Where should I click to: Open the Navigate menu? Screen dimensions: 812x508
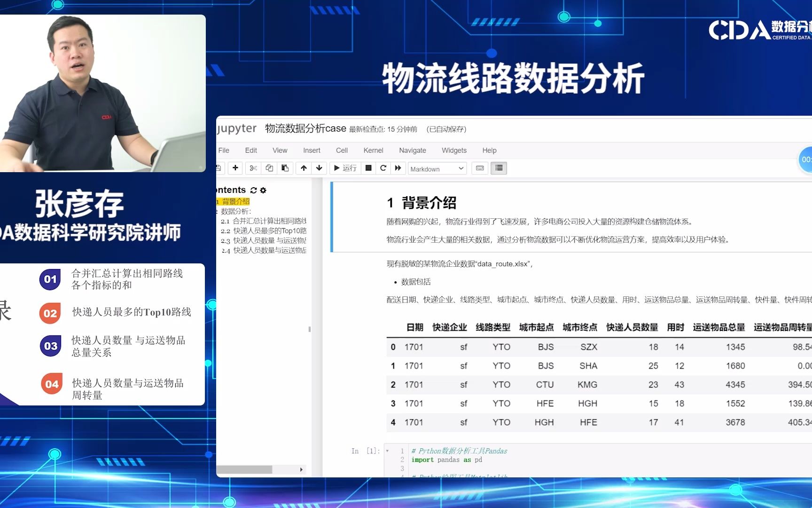(413, 151)
